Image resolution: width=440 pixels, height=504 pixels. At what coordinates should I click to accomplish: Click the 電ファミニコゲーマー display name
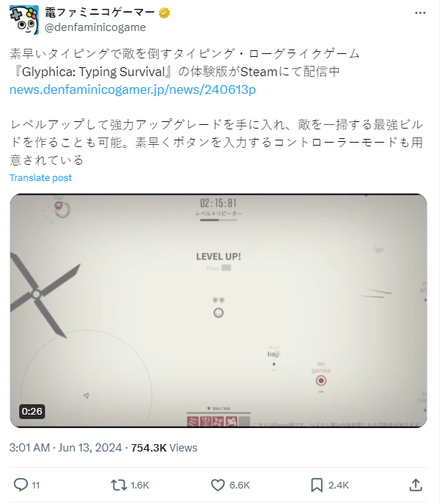100,13
